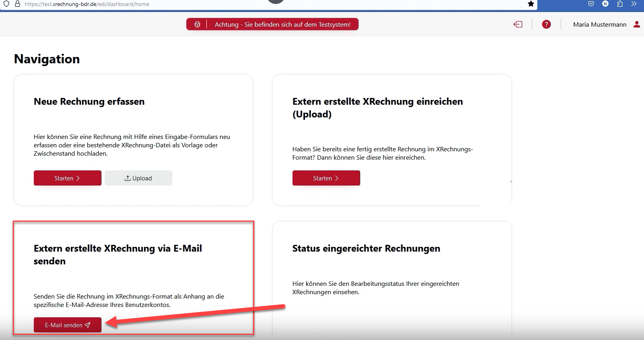The image size is (644, 340).
Task: Expand the browser toolbar overflow chevrons
Action: pyautogui.click(x=634, y=4)
